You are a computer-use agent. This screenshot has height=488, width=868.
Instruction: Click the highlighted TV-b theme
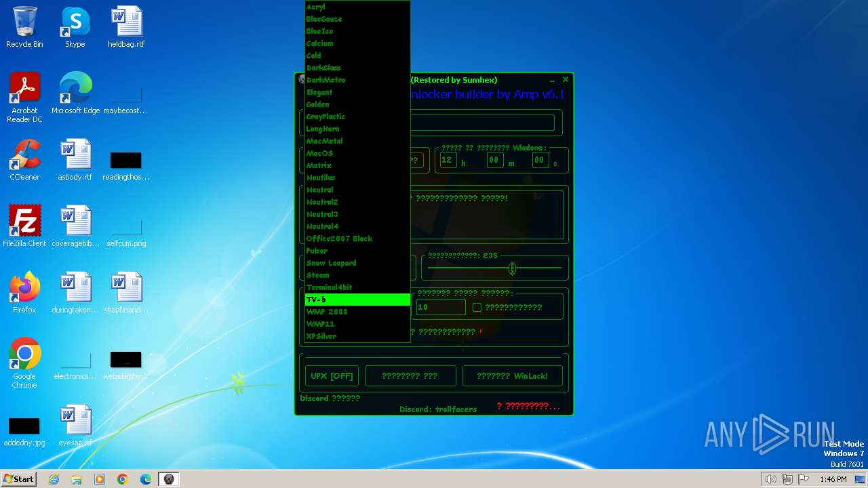[357, 300]
